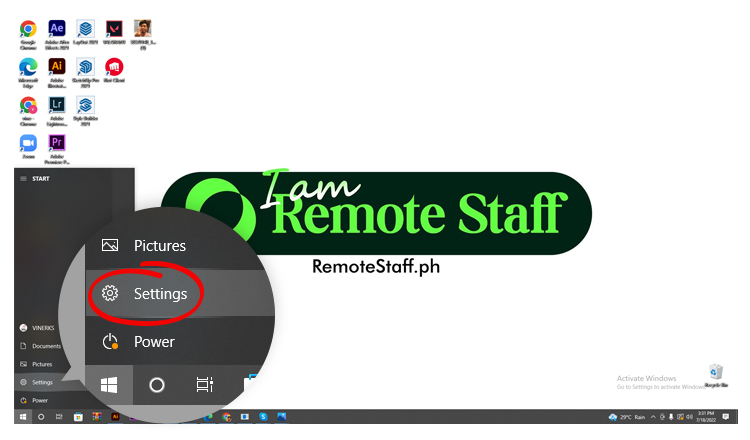Launch Adobe Lightroom desktop shortcut

click(x=57, y=110)
